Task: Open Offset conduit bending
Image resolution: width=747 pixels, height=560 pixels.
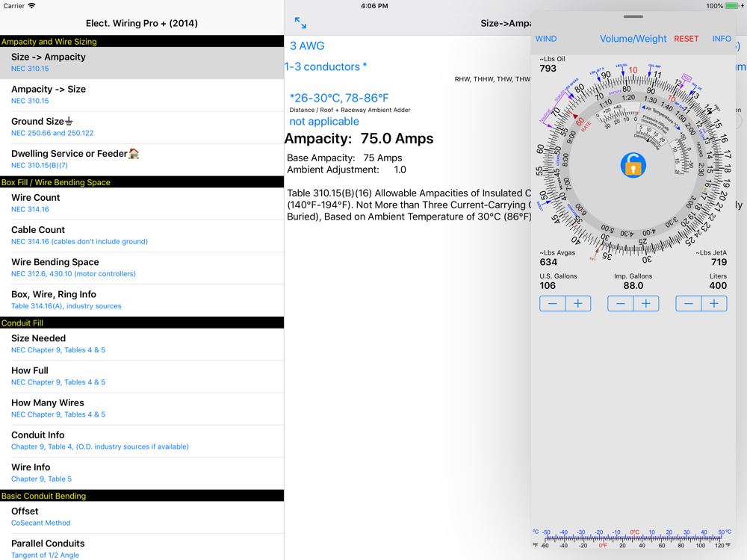Action: pyautogui.click(x=142, y=517)
